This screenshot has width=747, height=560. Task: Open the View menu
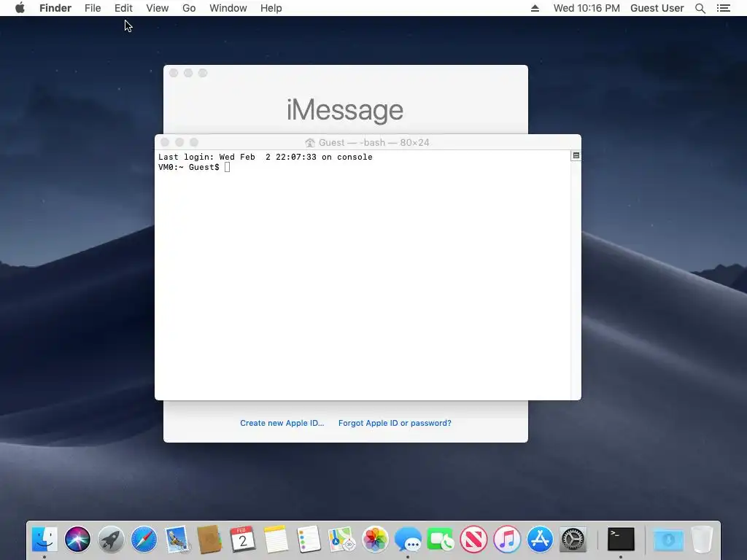coord(158,8)
